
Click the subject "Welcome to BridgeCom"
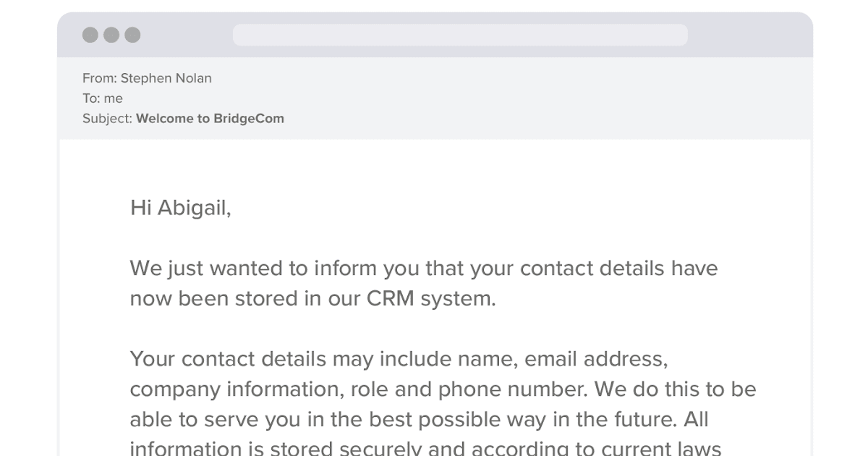tap(210, 119)
